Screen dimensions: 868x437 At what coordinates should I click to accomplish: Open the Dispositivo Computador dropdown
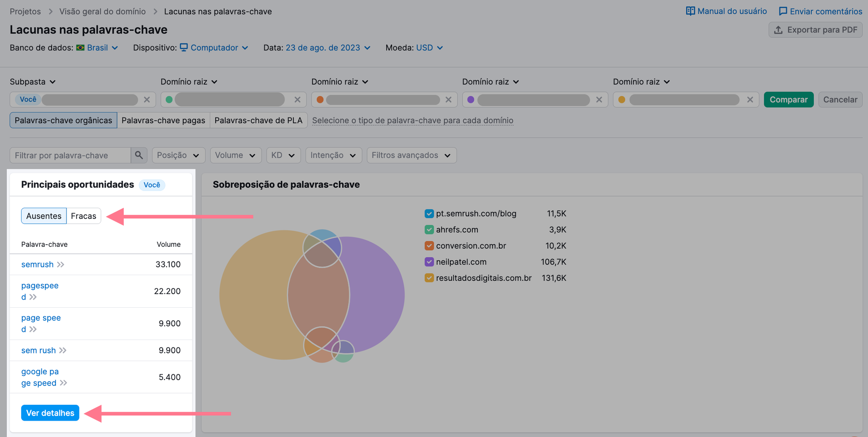214,48
